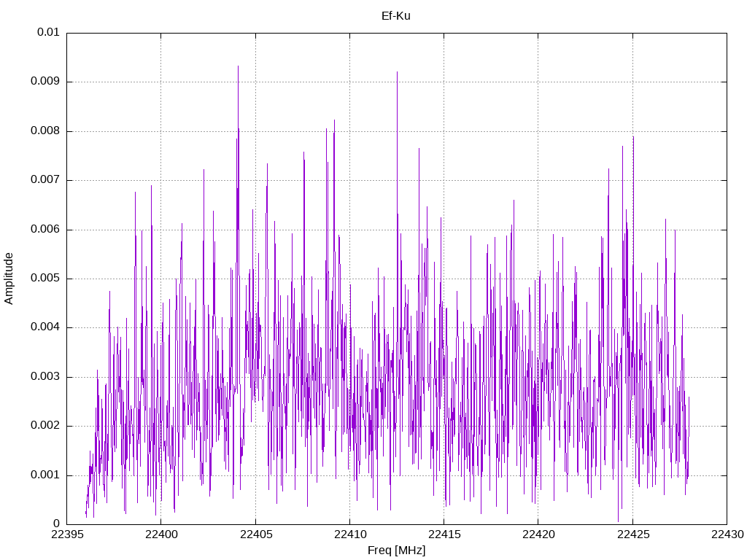
Task: Click the y-axis tick label 0.005
Action: point(45,278)
